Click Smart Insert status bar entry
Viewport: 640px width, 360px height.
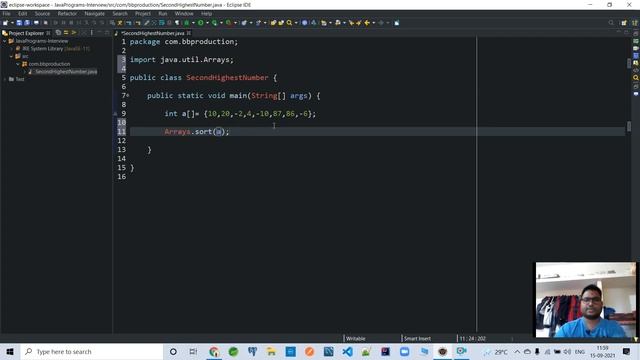[417, 338]
